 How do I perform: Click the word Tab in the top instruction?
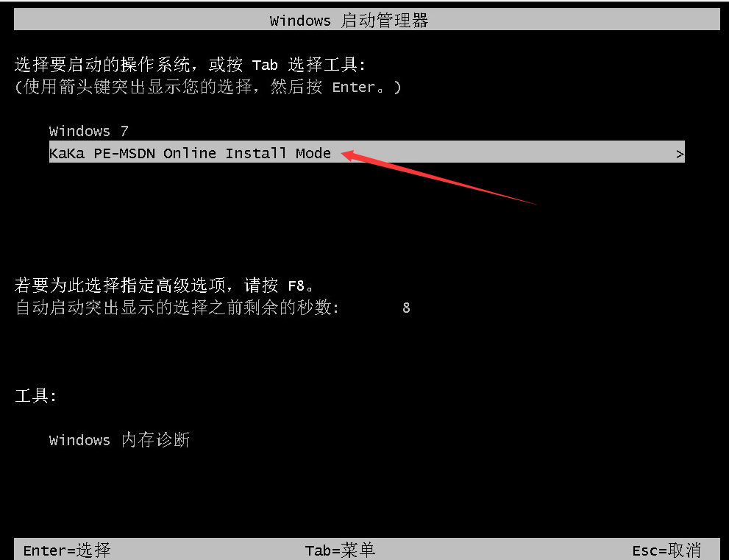coord(265,65)
